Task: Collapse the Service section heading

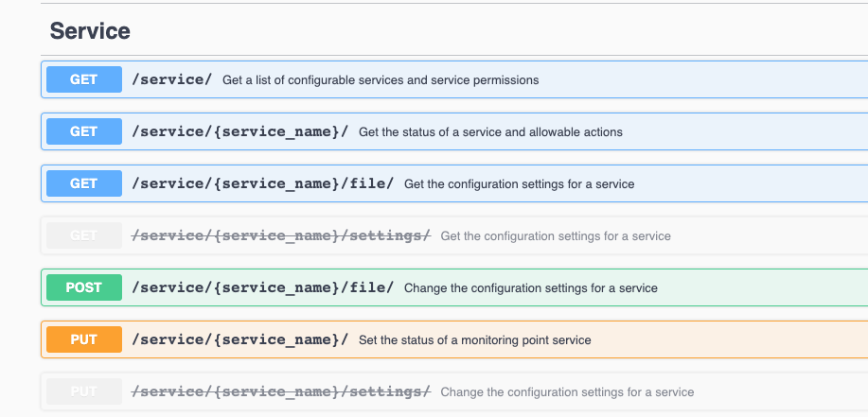Action: [x=90, y=30]
